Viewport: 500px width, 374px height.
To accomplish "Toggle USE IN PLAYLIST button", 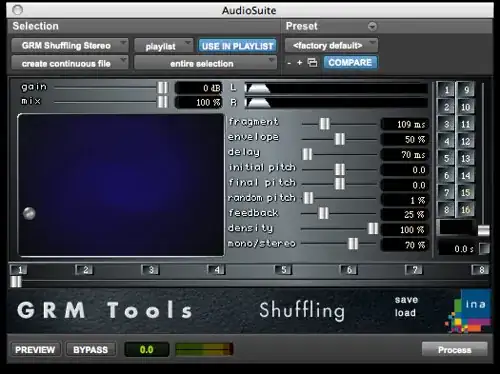I will pyautogui.click(x=237, y=46).
